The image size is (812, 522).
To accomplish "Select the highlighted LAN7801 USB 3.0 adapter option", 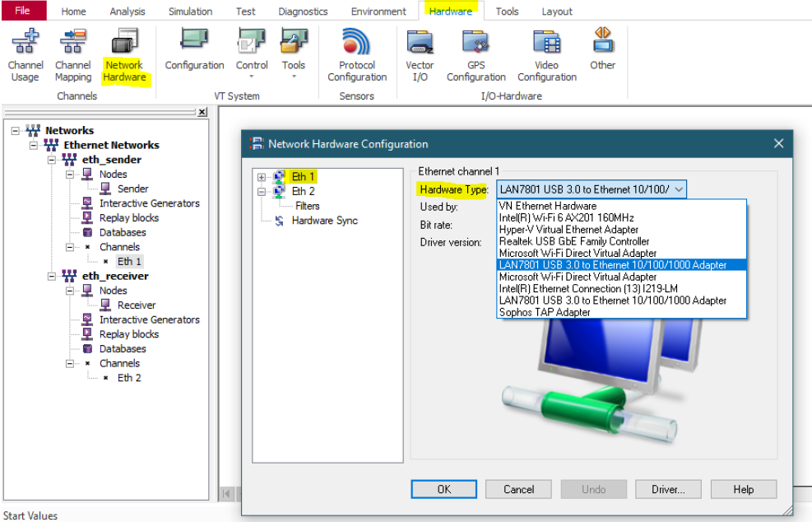I will point(621,265).
